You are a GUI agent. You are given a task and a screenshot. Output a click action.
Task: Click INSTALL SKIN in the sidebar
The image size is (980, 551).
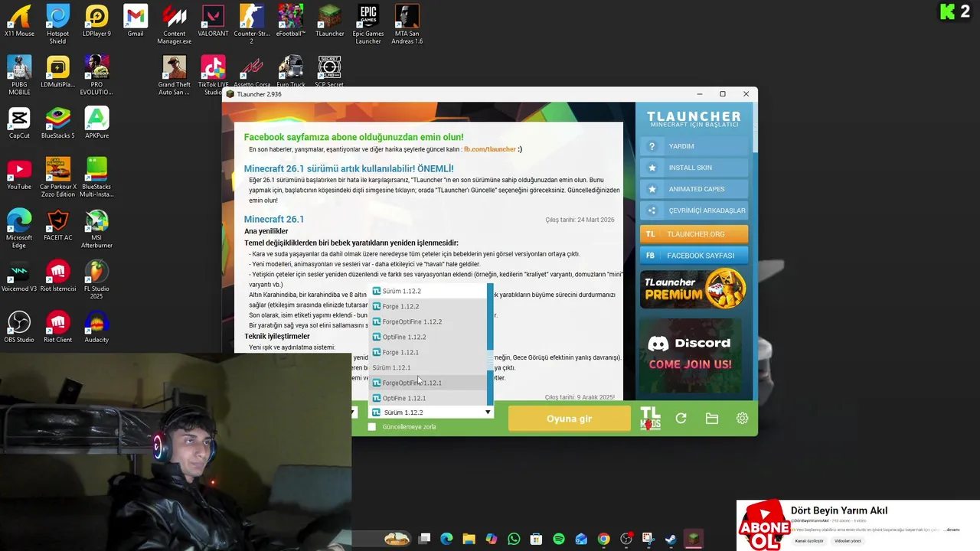pos(694,168)
